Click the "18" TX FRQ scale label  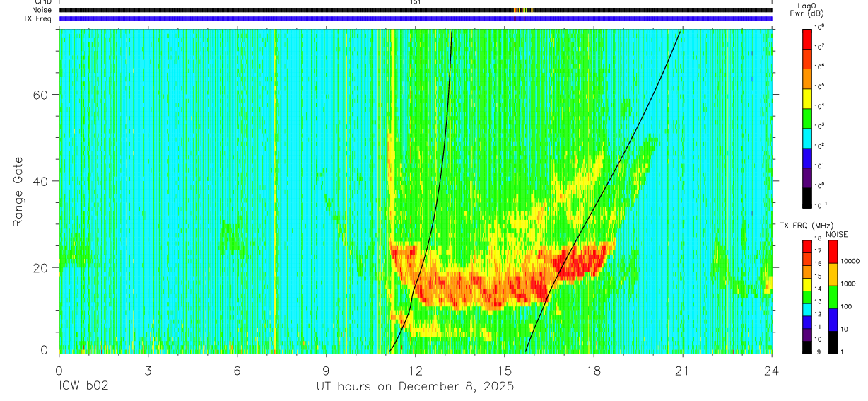pos(818,240)
